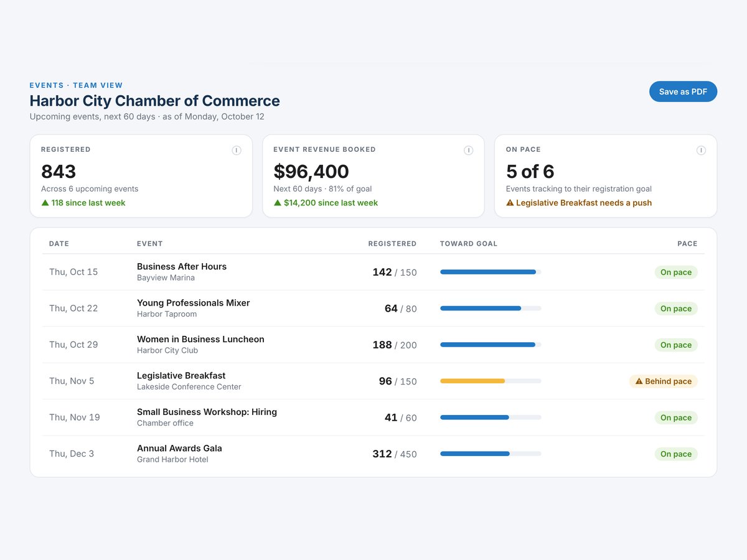Image resolution: width=747 pixels, height=560 pixels.
Task: Click the progress bar for Small Business Workshop: Hiring
Action: click(x=491, y=418)
